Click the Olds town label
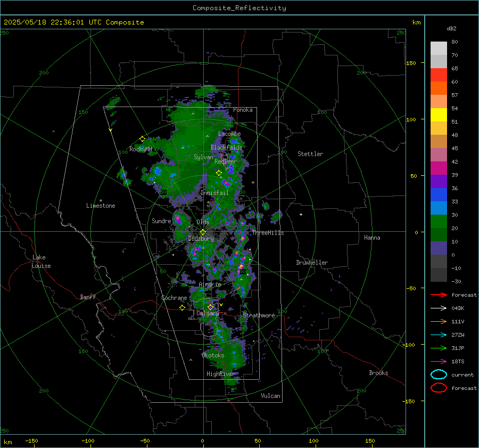 [203, 222]
